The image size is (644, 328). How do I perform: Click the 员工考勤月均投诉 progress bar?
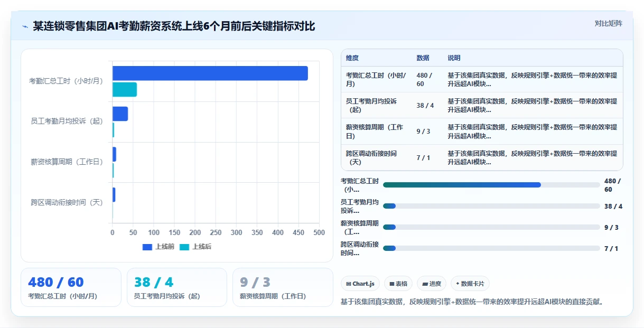point(491,206)
